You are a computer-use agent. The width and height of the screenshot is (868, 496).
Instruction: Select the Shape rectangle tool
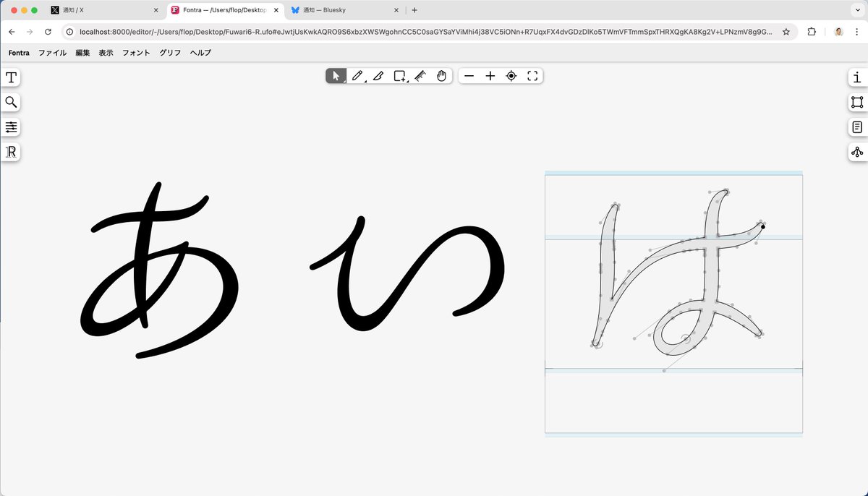[399, 76]
